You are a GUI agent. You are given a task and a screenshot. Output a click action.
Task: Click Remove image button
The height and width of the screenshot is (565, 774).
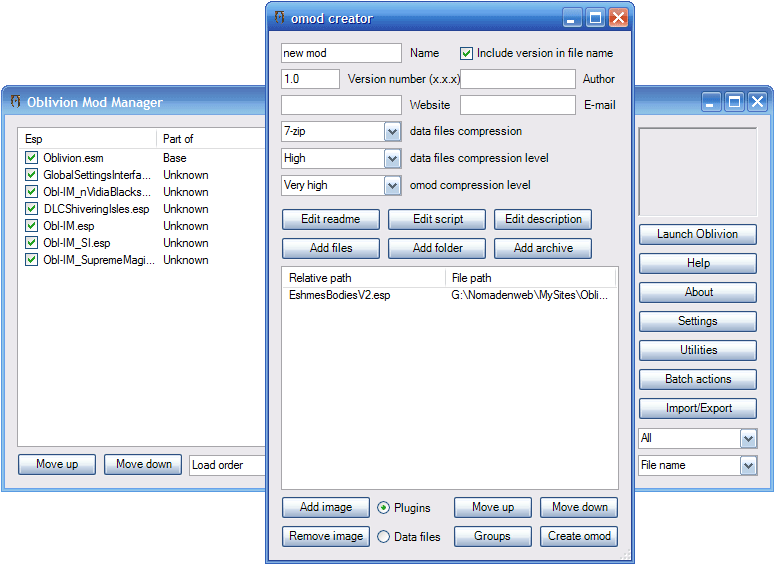pos(326,536)
